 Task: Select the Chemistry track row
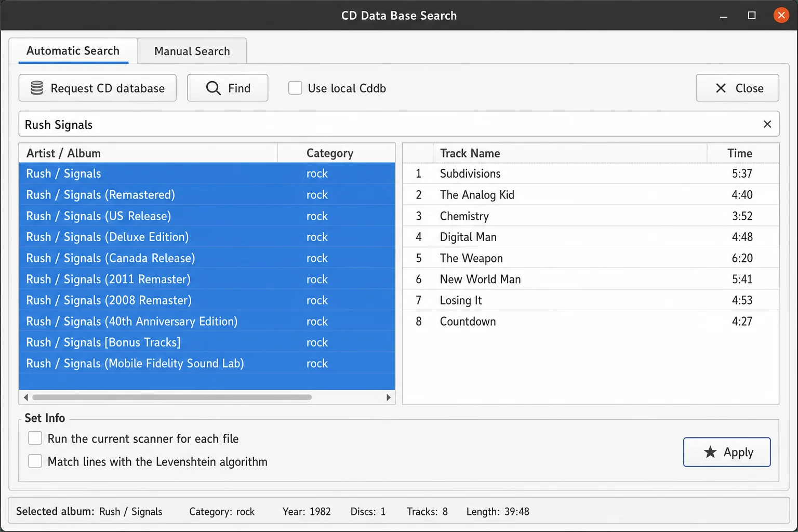[591, 216]
